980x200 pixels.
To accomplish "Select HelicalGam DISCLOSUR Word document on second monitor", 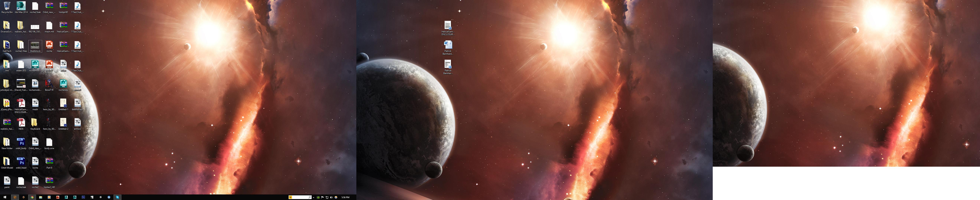I will [448, 29].
